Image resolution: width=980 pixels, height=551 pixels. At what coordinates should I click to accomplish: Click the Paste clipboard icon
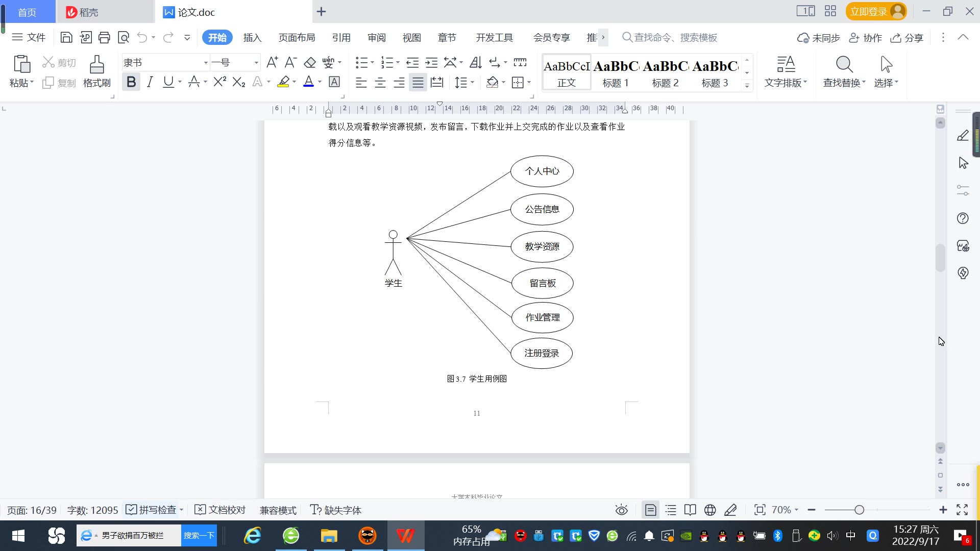(x=21, y=64)
